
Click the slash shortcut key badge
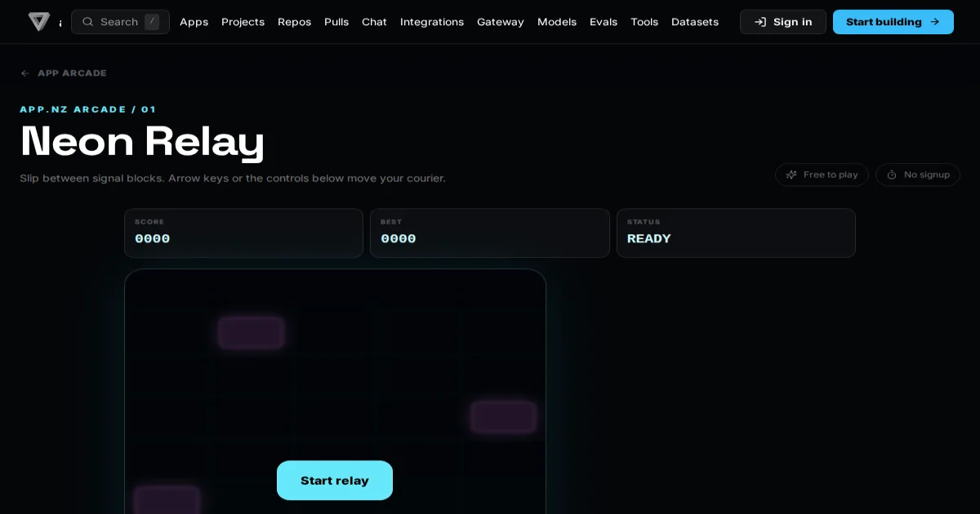152,22
